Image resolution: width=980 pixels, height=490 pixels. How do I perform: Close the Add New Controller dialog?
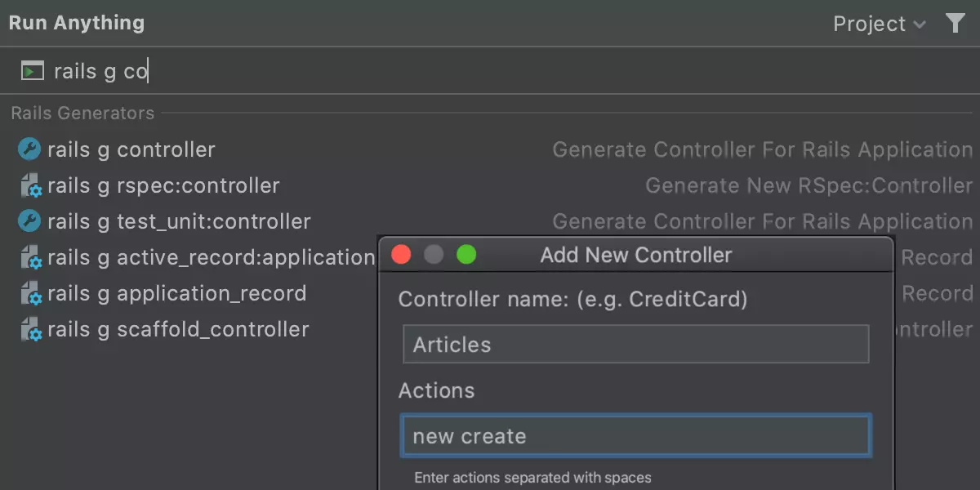tap(401, 255)
